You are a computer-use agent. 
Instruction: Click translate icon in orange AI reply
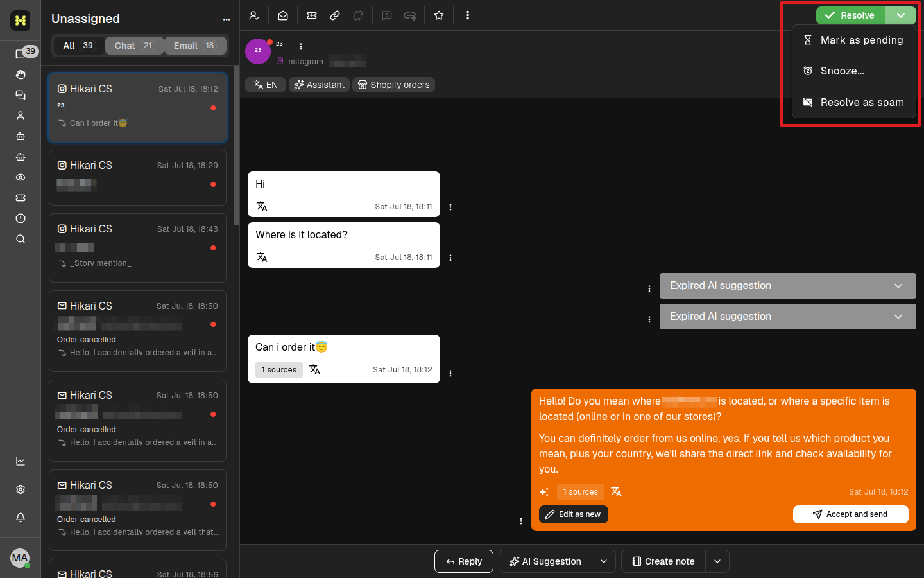tap(616, 491)
